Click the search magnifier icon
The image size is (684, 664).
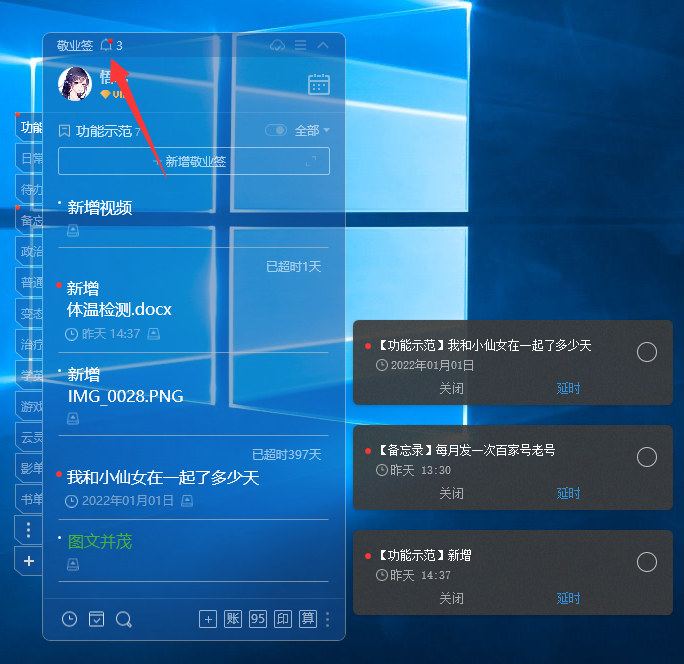[x=124, y=619]
